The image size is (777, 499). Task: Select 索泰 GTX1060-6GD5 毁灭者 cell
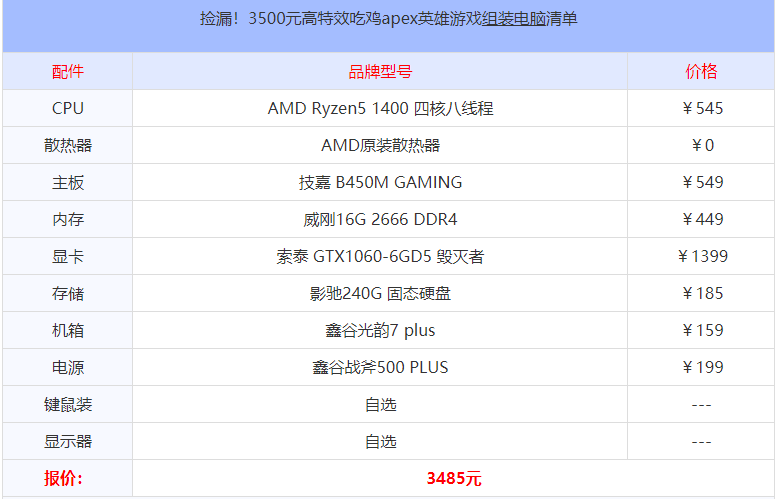tap(380, 256)
